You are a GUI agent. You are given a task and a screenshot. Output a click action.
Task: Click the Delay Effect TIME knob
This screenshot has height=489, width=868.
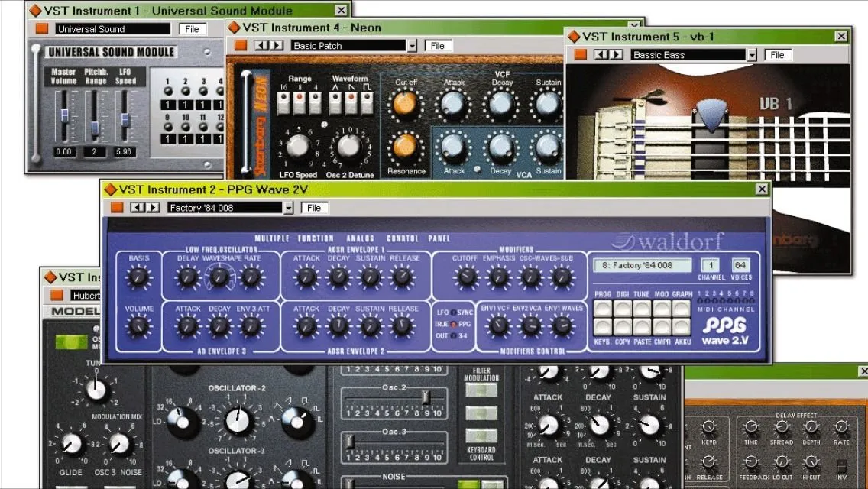pos(751,427)
